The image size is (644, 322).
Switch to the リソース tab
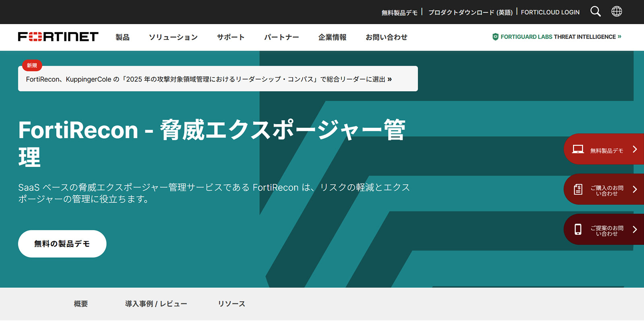(x=231, y=304)
